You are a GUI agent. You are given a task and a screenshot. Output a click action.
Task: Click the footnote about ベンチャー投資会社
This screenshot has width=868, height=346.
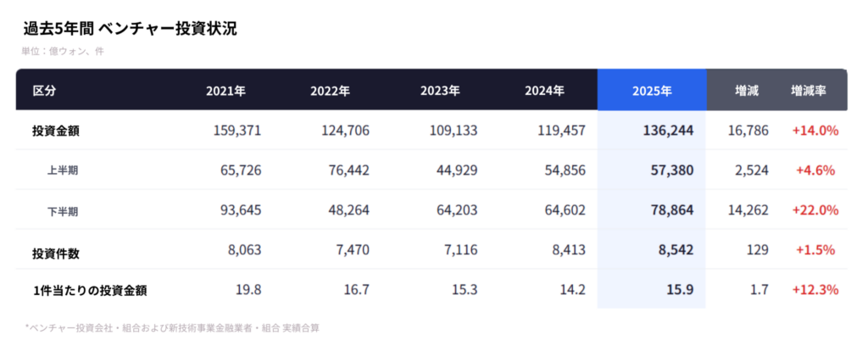[172, 326]
